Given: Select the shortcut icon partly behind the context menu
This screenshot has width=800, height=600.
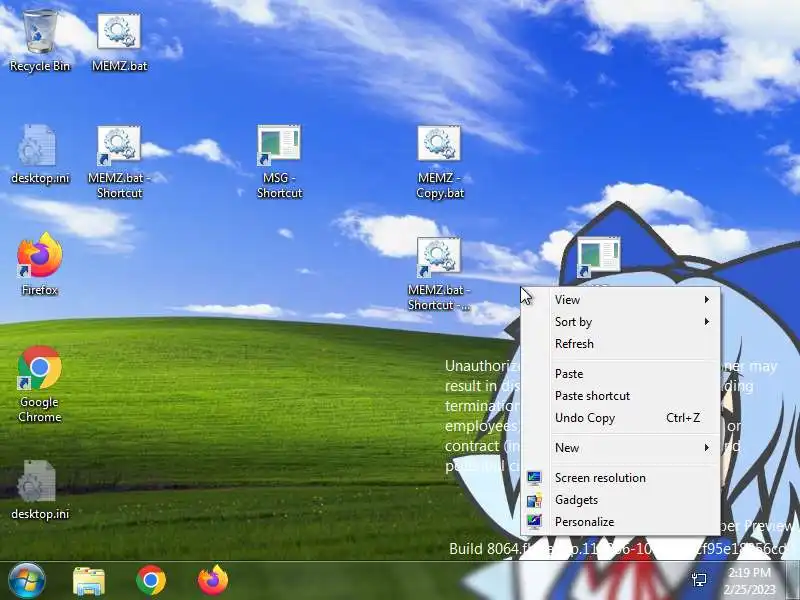Looking at the screenshot, I should 598,258.
